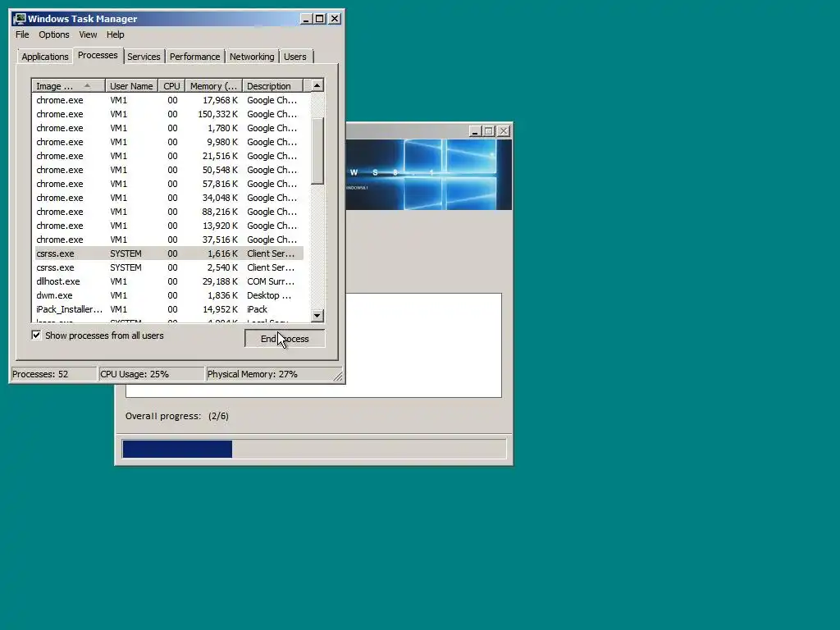Select chrome.exe row using 1,780 K
This screenshot has height=630, width=840.
coord(169,128)
